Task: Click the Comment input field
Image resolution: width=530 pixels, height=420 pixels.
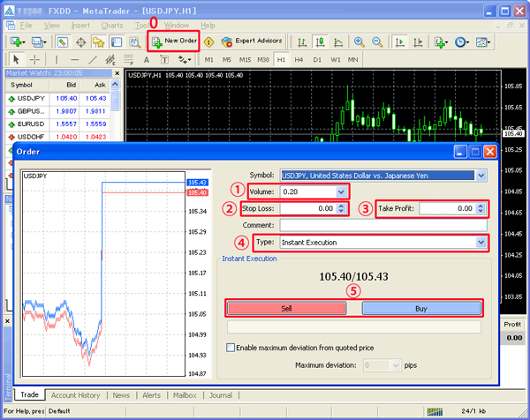Action: pos(383,225)
